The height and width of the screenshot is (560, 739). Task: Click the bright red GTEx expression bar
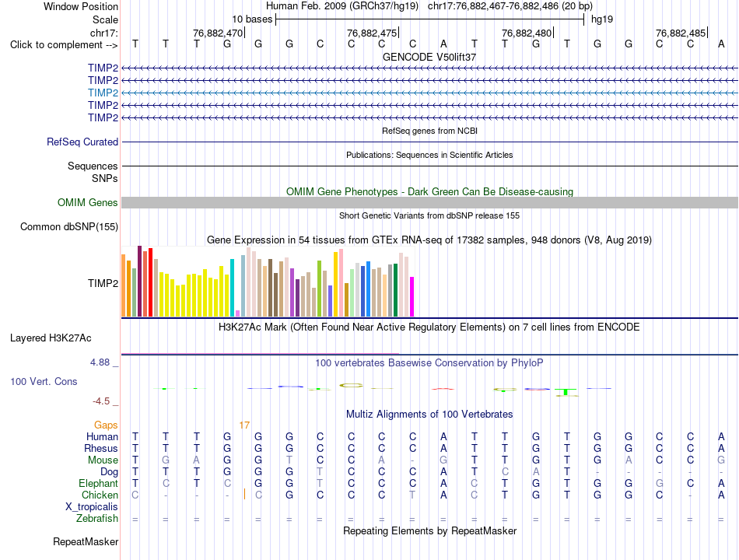[x=150, y=282]
